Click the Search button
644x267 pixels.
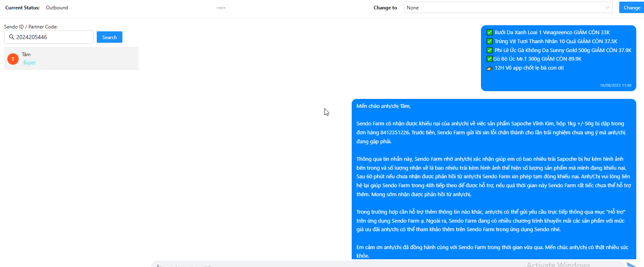[x=109, y=37]
